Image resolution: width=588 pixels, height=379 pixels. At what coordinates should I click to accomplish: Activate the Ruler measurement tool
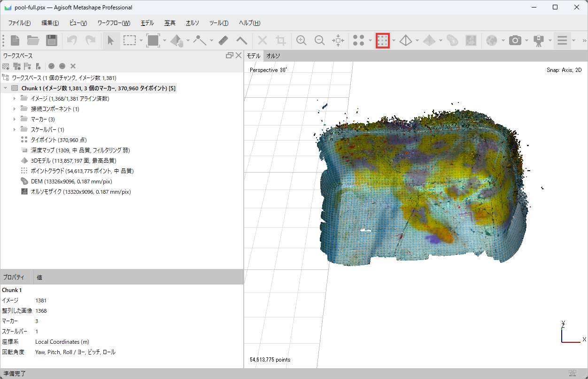pos(224,40)
